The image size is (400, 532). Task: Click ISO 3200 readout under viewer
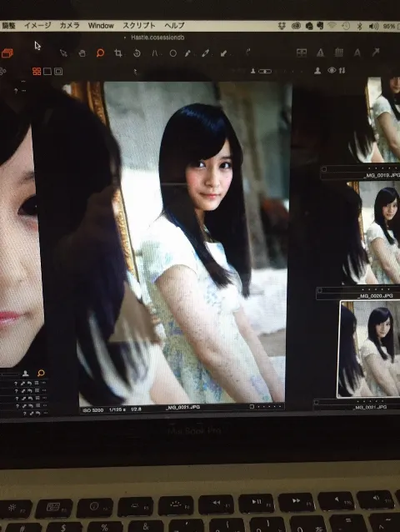click(92, 410)
